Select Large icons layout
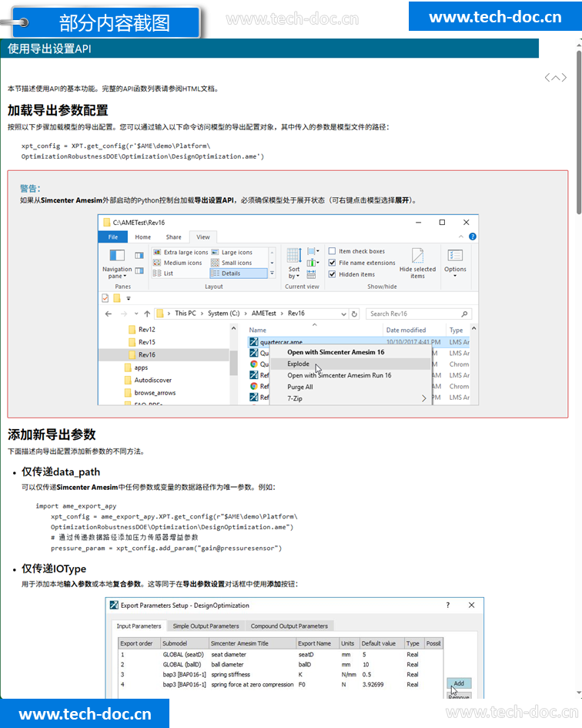Image resolution: width=582 pixels, height=728 pixels. (232, 252)
